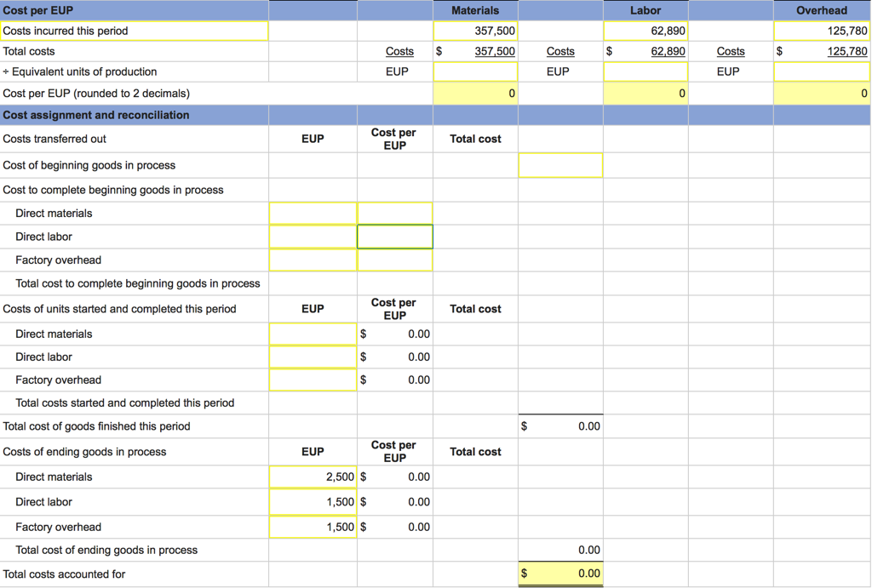The image size is (872, 588).
Task: Click the Direct labor EUP cell for started units
Action: [313, 357]
